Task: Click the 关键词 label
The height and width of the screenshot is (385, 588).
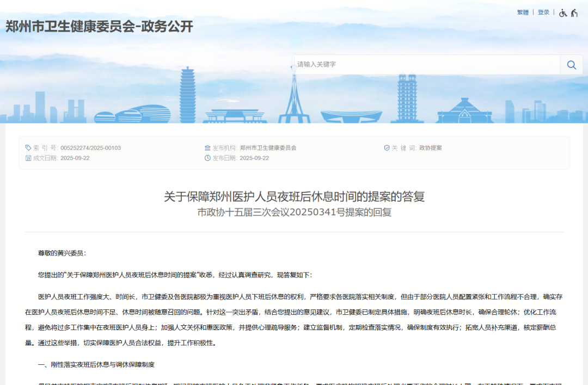Action: point(403,148)
